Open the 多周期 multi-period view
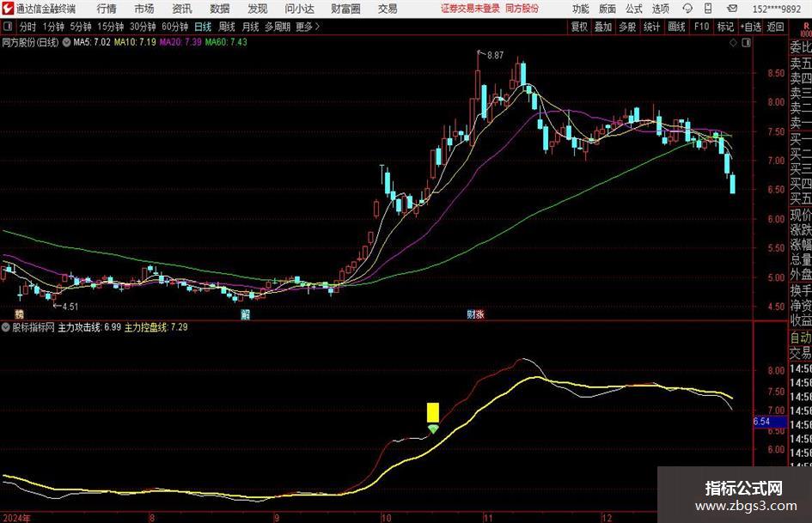Viewport: 812px width, 523px height. (278, 27)
